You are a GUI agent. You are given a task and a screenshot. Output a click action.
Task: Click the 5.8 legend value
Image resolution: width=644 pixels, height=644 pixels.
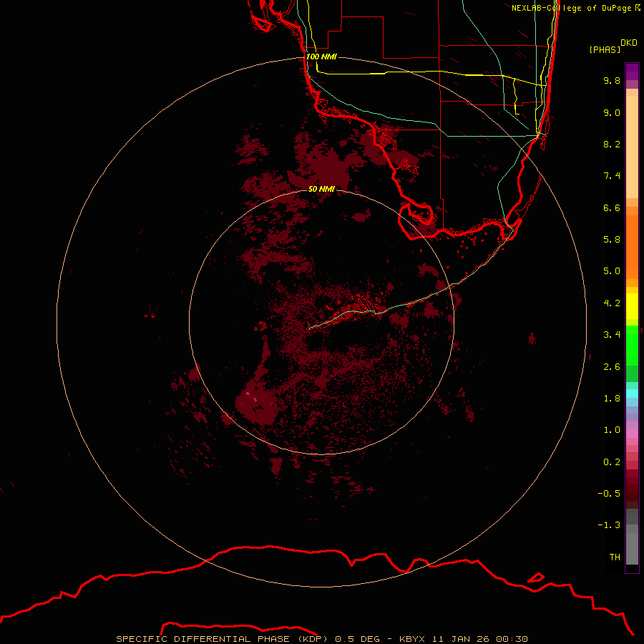pos(612,240)
